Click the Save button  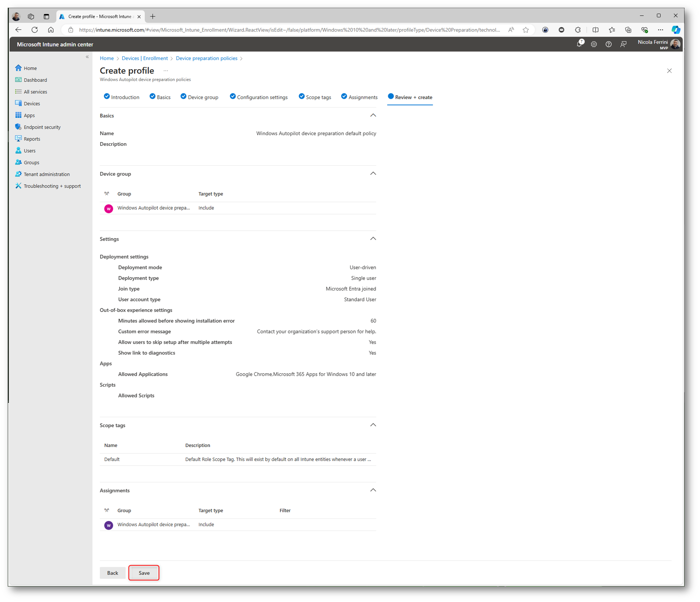point(144,573)
